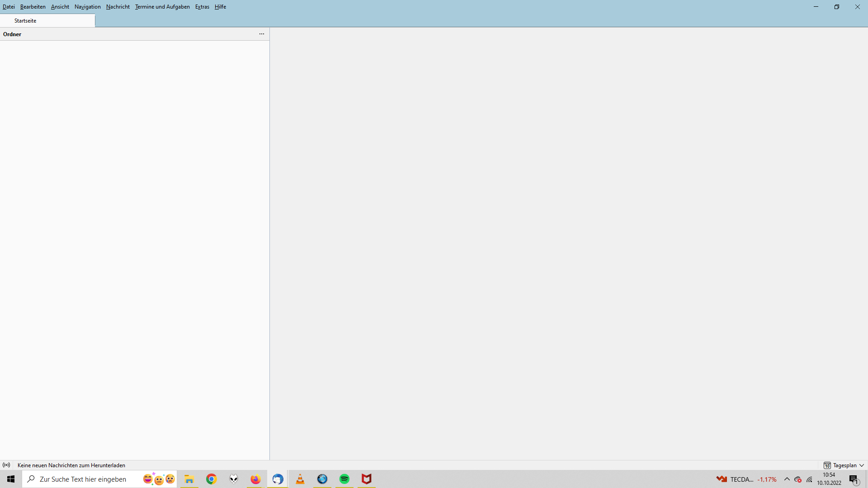This screenshot has height=488, width=868.
Task: Expand the Tagesplan chevron in status bar
Action: point(862,465)
